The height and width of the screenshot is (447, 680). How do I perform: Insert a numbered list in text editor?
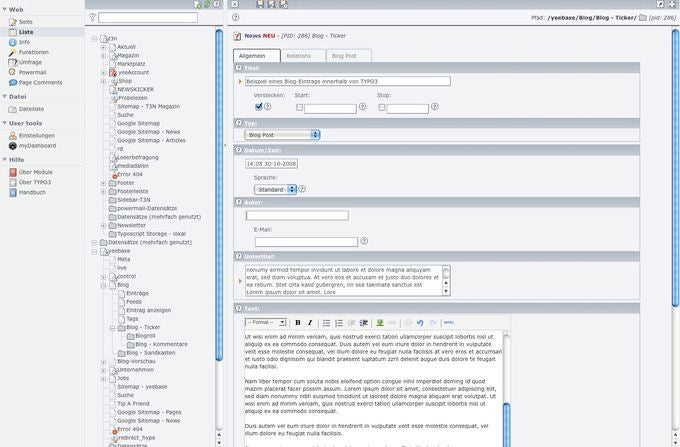point(339,323)
